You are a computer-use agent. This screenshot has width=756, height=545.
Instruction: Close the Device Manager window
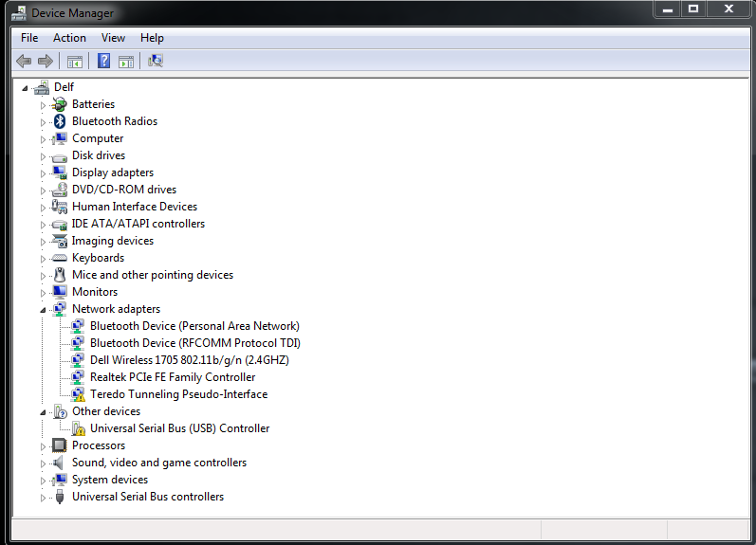[729, 9]
